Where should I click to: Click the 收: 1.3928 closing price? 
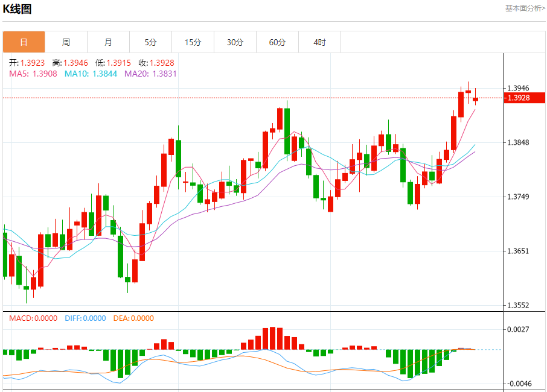click(156, 63)
